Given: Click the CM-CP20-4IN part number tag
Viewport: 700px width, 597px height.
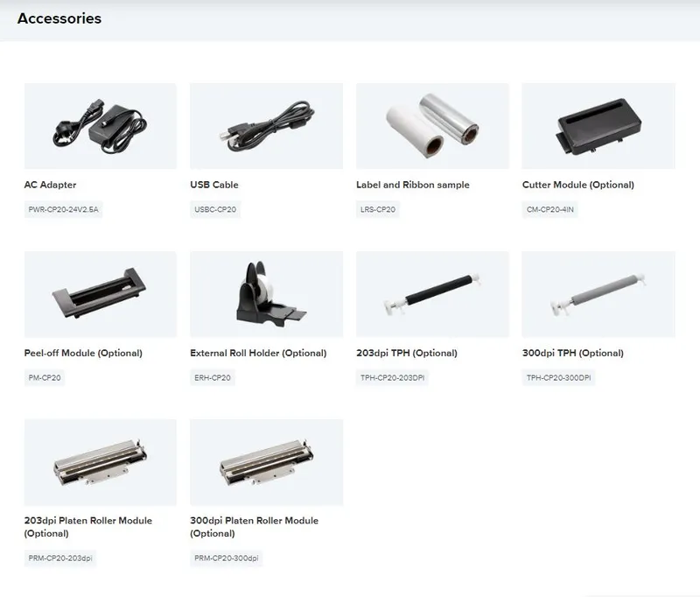Looking at the screenshot, I should coord(550,209).
